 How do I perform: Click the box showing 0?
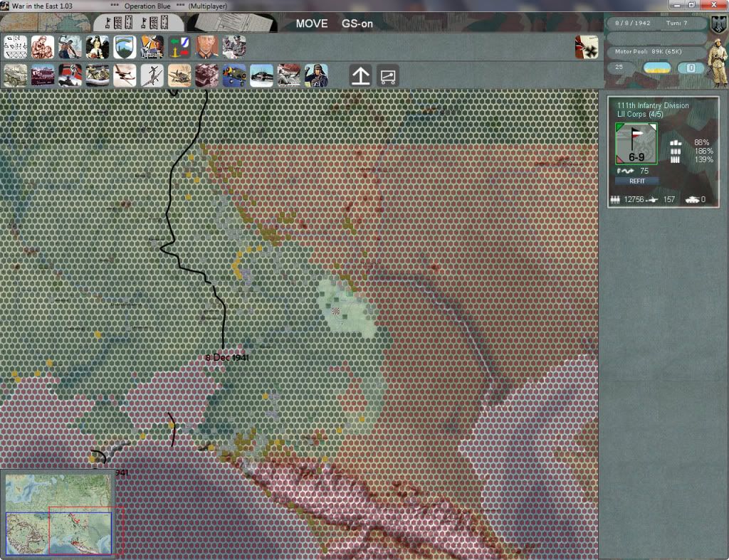coord(691,68)
